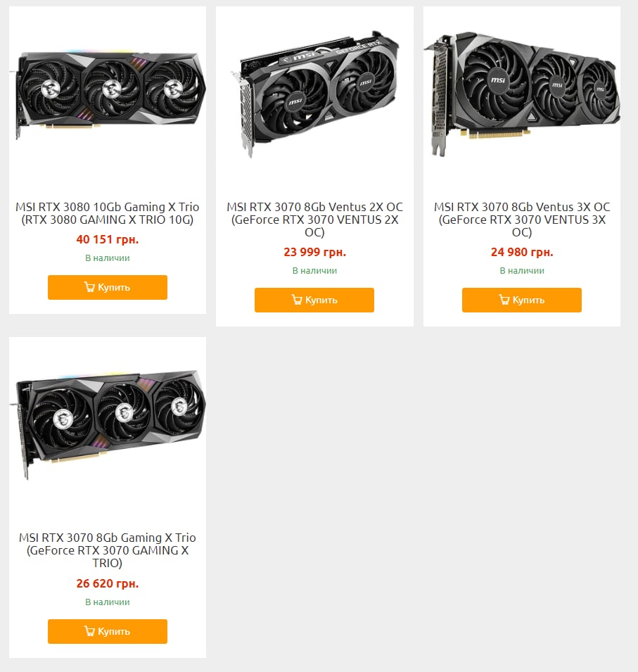This screenshot has width=638, height=672.
Task: Open MSI RTX 3070 8Gb Ventus 3X OC title
Action: [x=522, y=220]
